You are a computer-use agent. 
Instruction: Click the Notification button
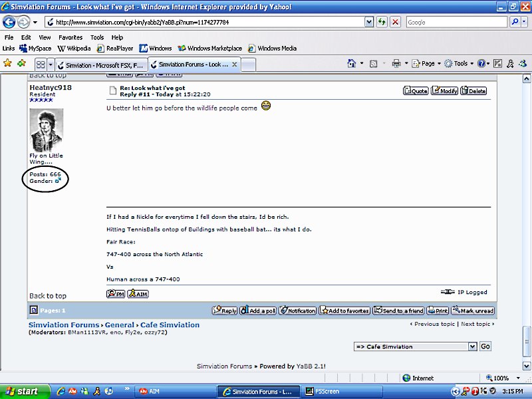[297, 311]
